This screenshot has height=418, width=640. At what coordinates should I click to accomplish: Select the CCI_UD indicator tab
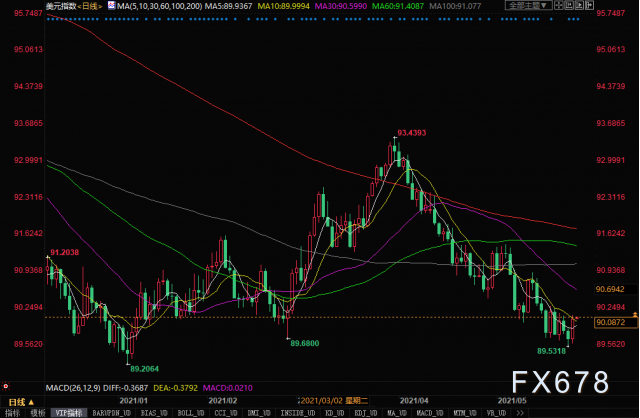(x=226, y=413)
